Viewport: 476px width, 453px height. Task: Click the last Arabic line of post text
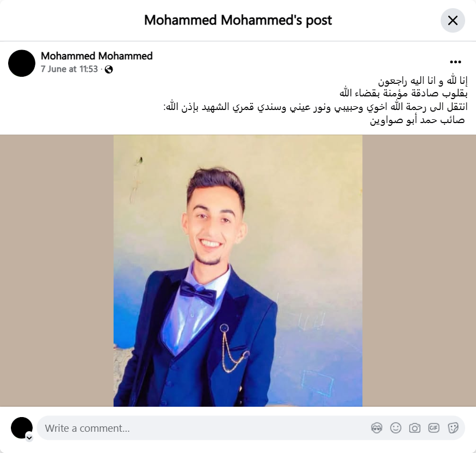pyautogui.click(x=417, y=120)
